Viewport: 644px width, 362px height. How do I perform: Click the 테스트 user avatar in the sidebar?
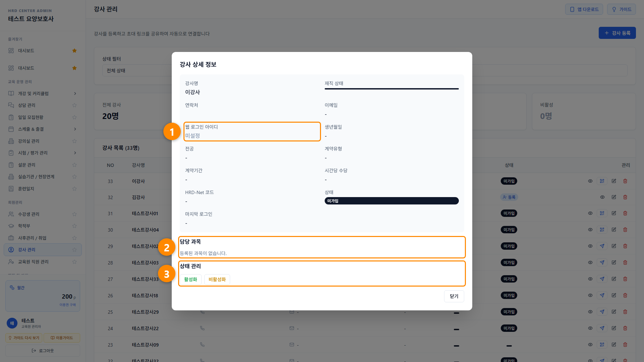coord(12,323)
